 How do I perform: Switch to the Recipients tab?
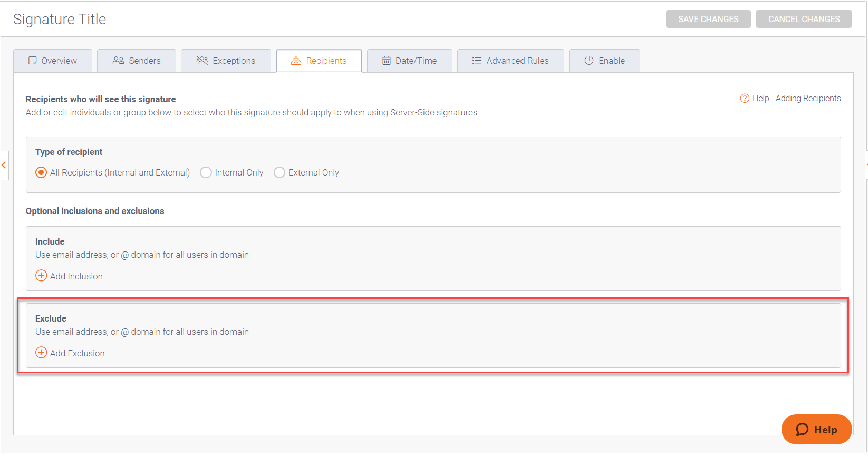click(x=319, y=61)
